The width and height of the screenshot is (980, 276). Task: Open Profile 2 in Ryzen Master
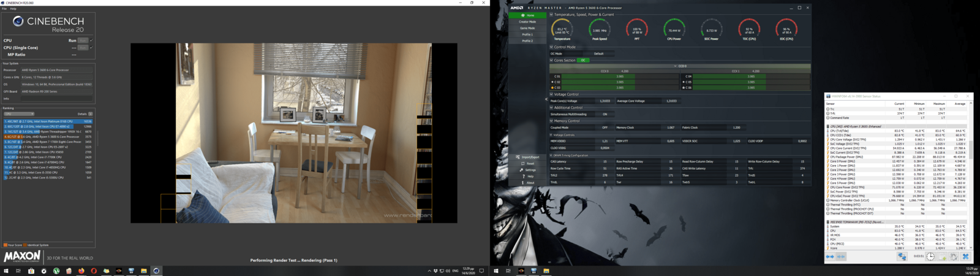(527, 41)
